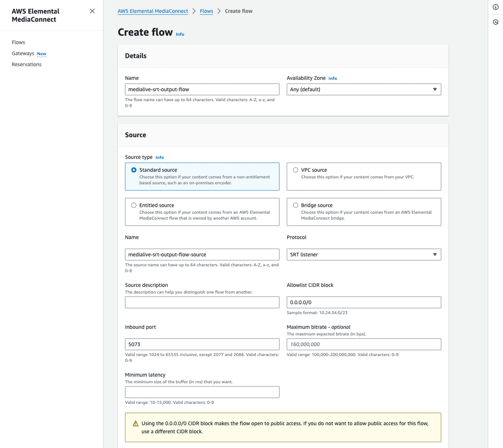Click the Maximum bitrate field
Viewport: 503px width, 448px height.
pos(364,344)
